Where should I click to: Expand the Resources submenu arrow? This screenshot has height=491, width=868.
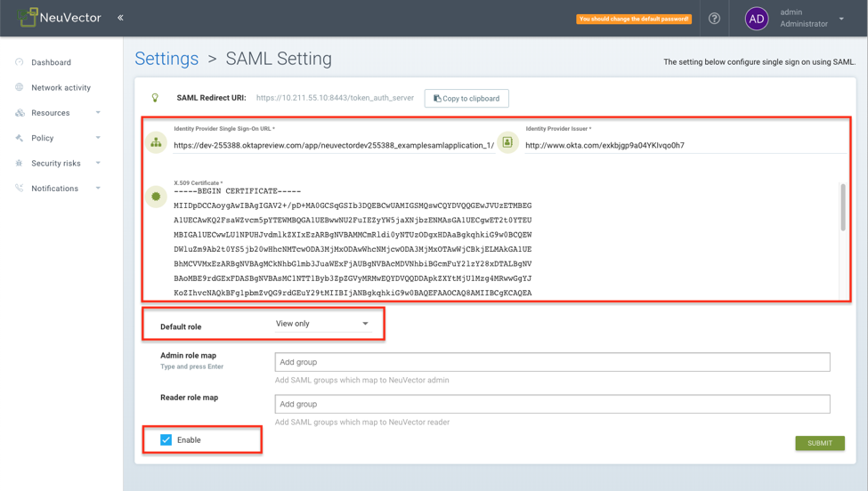pyautogui.click(x=98, y=112)
